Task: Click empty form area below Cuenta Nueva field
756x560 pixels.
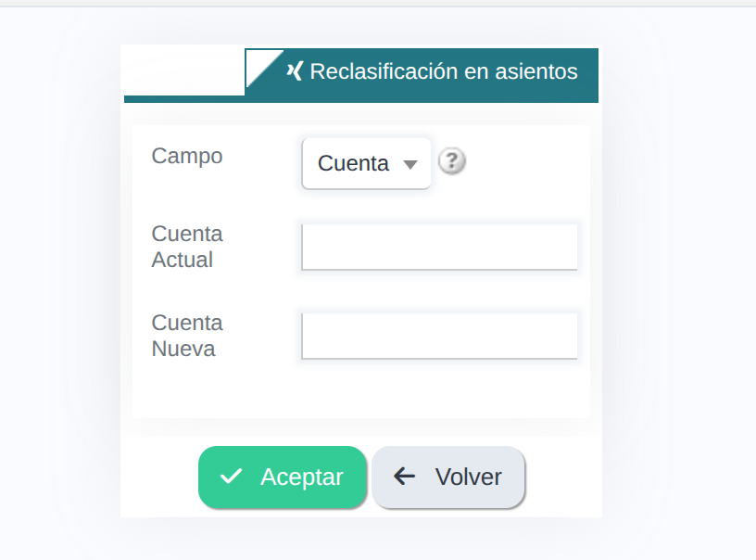Action: 360,388
